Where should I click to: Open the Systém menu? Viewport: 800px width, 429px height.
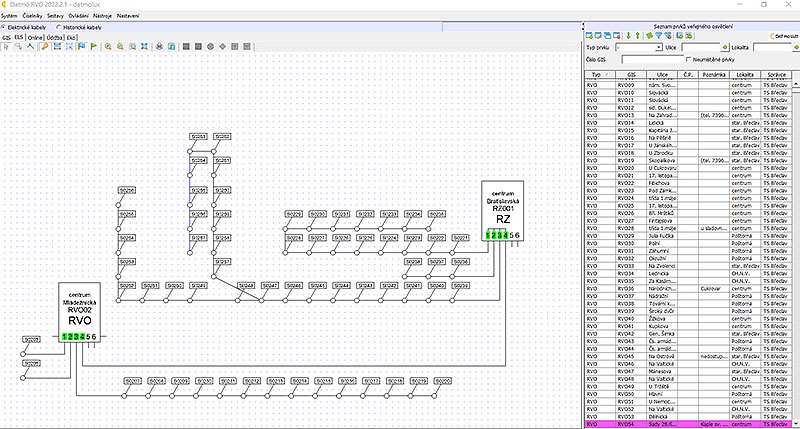coord(9,16)
